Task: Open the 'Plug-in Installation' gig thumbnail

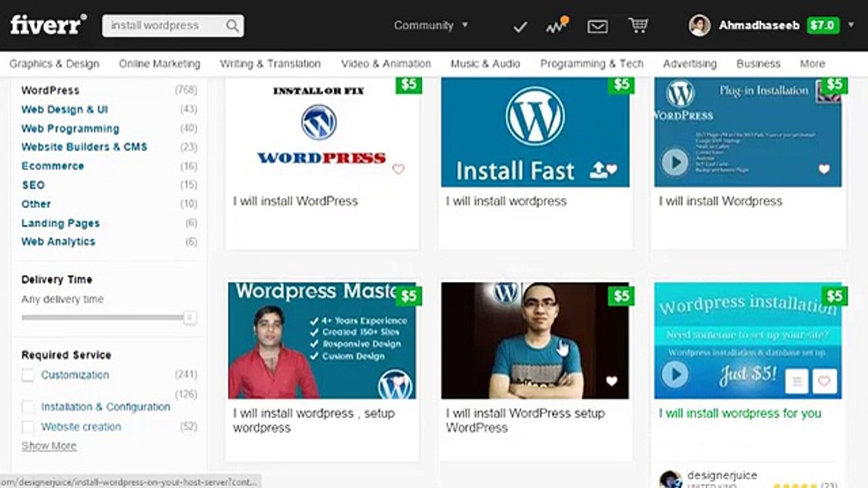Action: [x=748, y=132]
